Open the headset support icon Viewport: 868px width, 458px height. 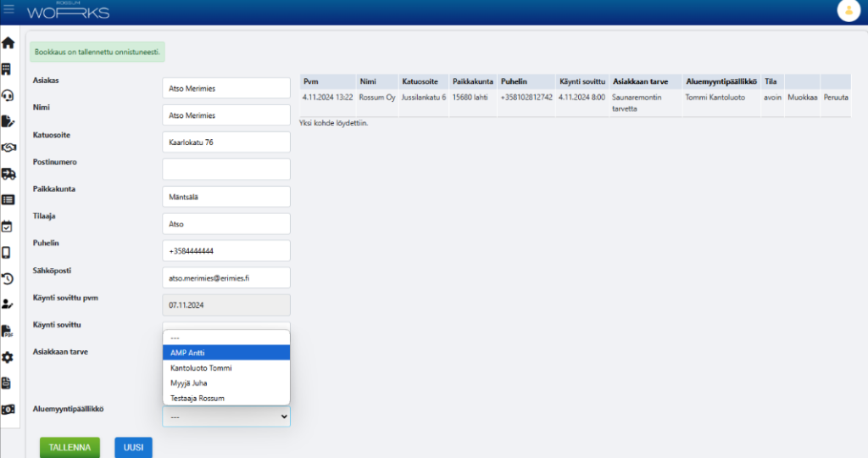[8, 96]
